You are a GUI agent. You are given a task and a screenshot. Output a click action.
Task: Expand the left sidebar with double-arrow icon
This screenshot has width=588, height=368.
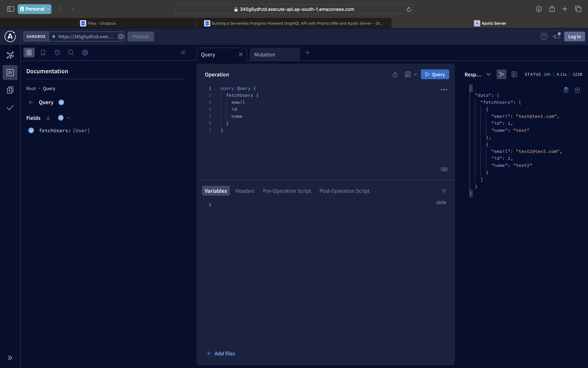(10, 357)
